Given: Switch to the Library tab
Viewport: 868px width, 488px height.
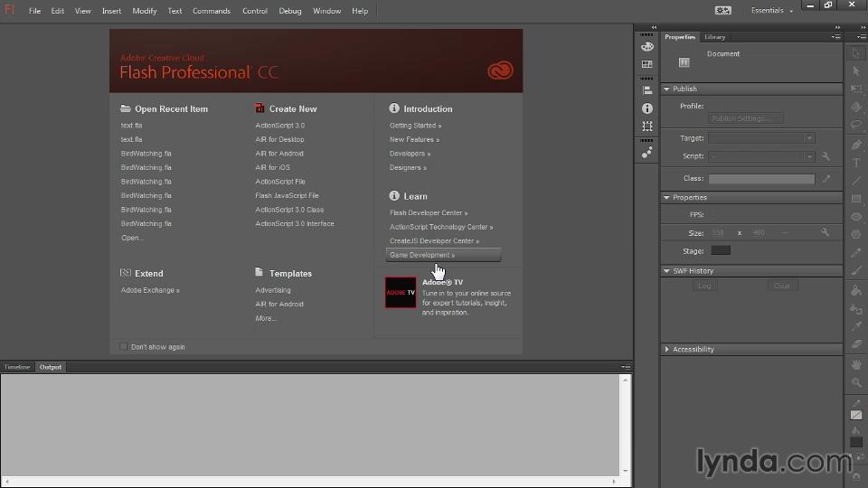Looking at the screenshot, I should [714, 37].
